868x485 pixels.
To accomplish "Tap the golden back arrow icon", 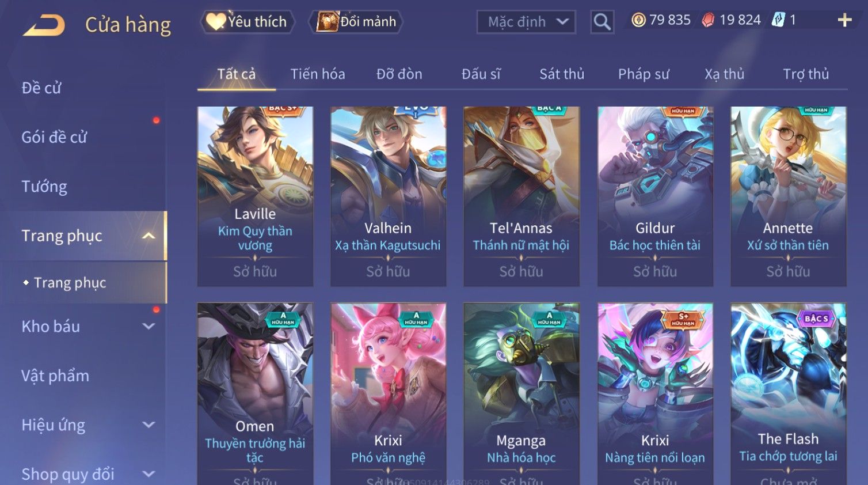I will [44, 25].
